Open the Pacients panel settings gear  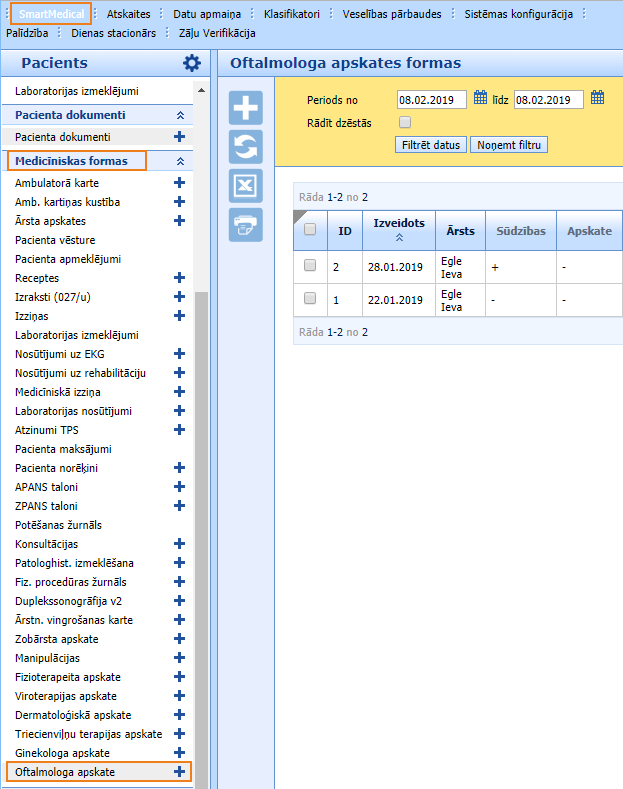191,63
